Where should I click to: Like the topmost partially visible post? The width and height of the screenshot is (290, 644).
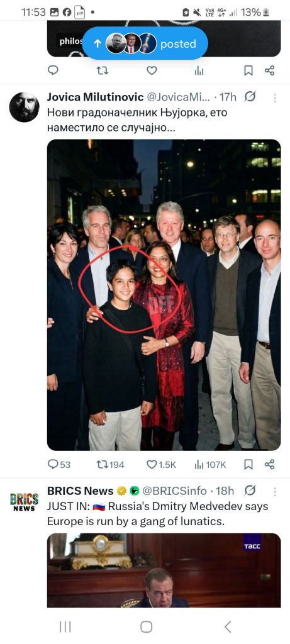point(152,70)
